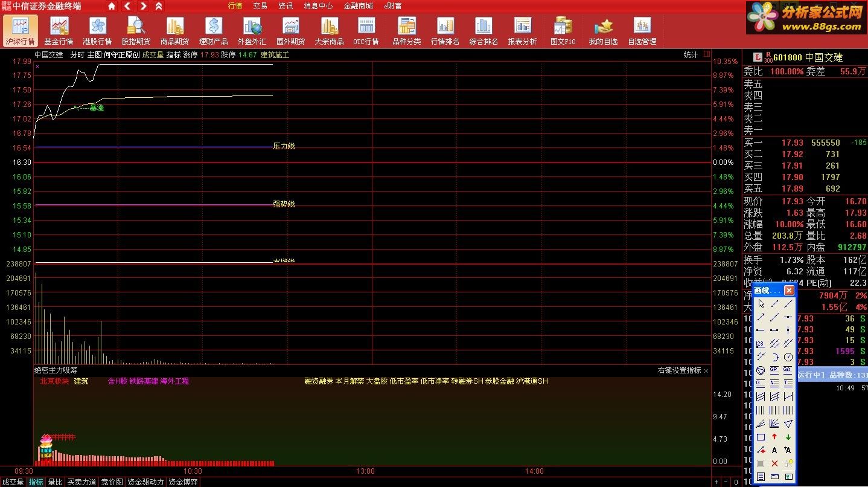Open 图文F10 company info
868x487 pixels.
pyautogui.click(x=563, y=30)
